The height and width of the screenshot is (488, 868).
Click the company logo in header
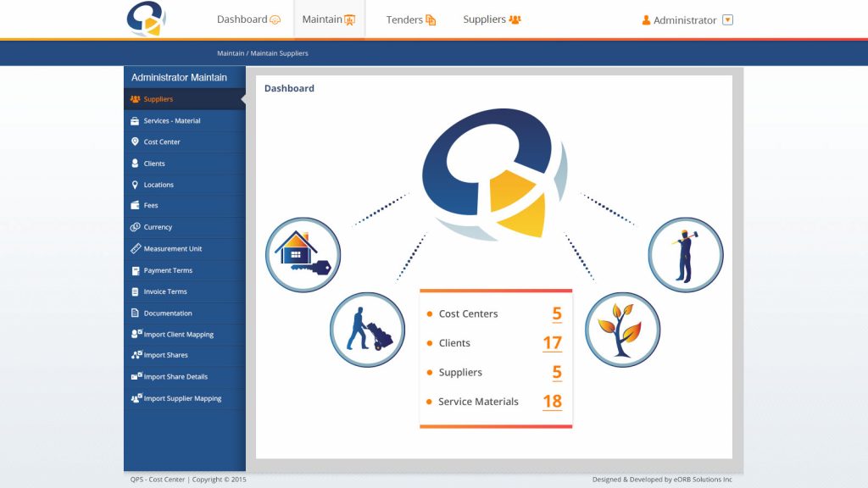click(x=146, y=19)
